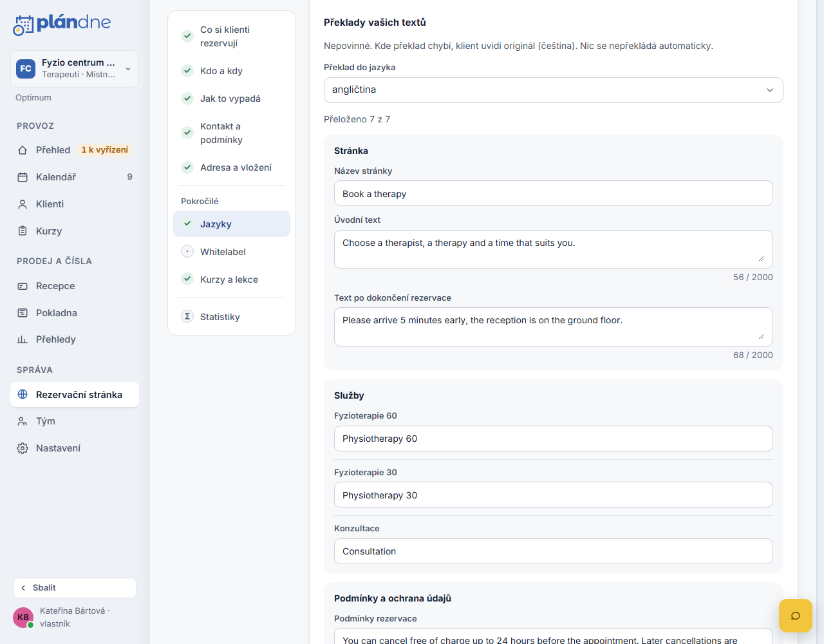Collapse the sidebar with Sbalit
This screenshot has height=644, width=824.
click(75, 588)
